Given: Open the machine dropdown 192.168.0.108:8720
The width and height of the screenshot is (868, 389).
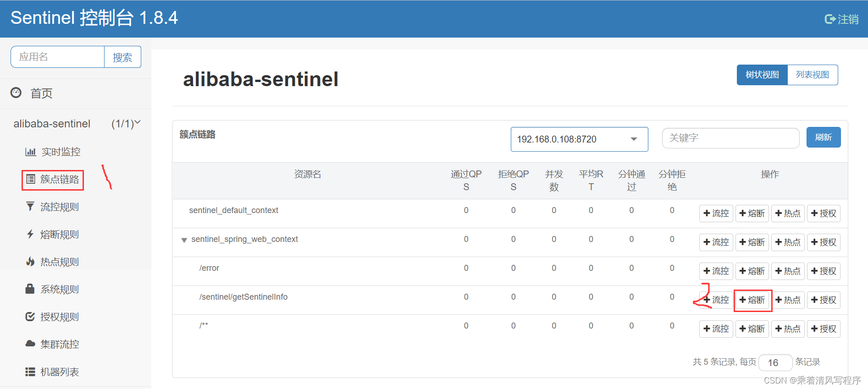Looking at the screenshot, I should point(579,139).
